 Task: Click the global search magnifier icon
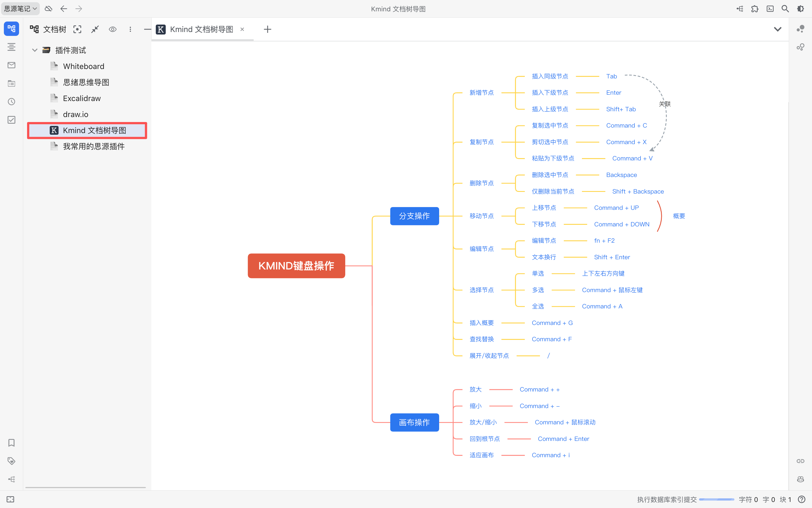[x=785, y=9]
